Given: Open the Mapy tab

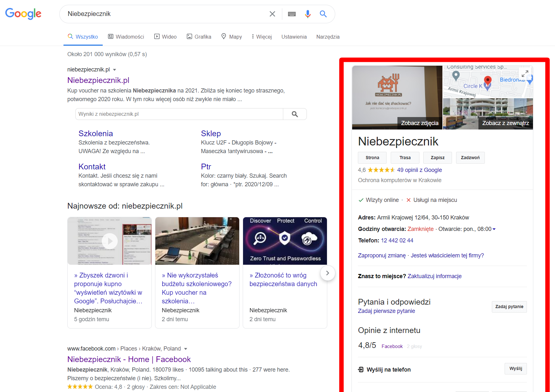Looking at the screenshot, I should pyautogui.click(x=232, y=37).
